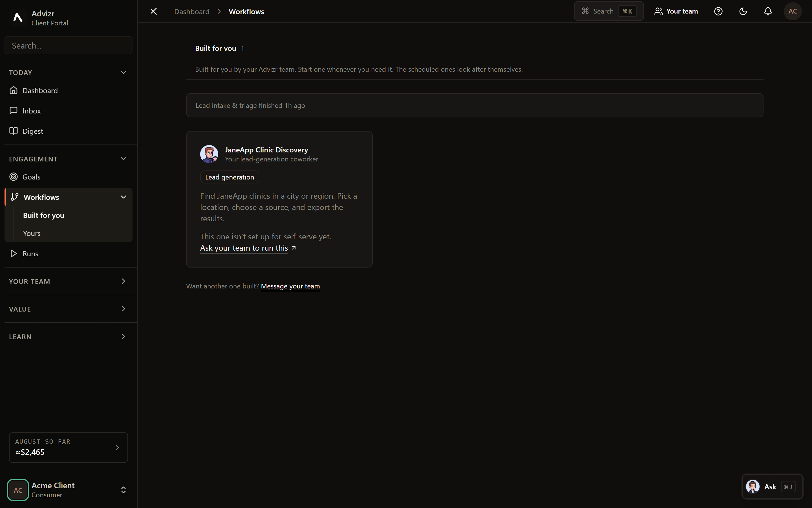Click the Lead generation tag
Image resolution: width=812 pixels, height=508 pixels.
click(x=230, y=177)
